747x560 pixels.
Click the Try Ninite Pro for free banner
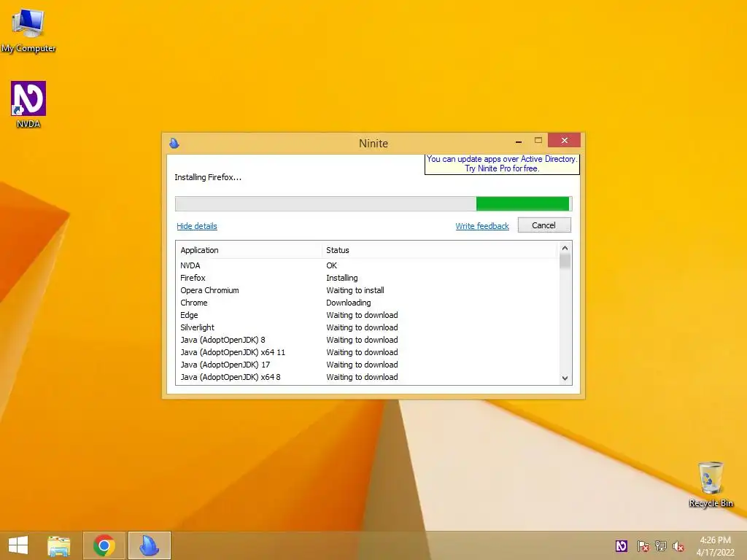coord(502,164)
